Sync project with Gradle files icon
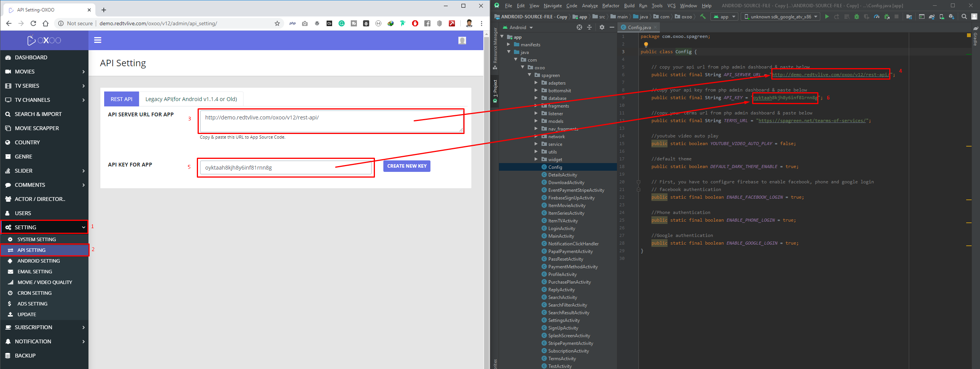The image size is (980, 369). (x=932, y=16)
